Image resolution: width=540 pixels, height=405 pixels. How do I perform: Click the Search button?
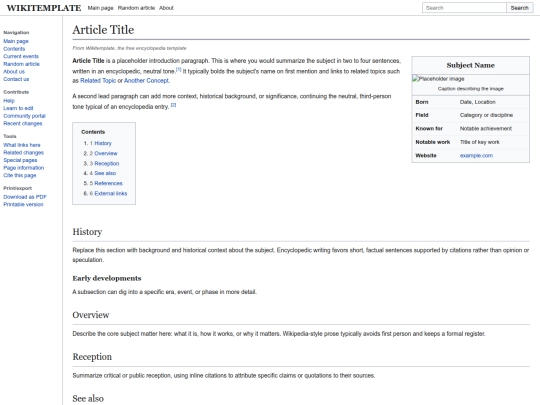click(x=519, y=8)
